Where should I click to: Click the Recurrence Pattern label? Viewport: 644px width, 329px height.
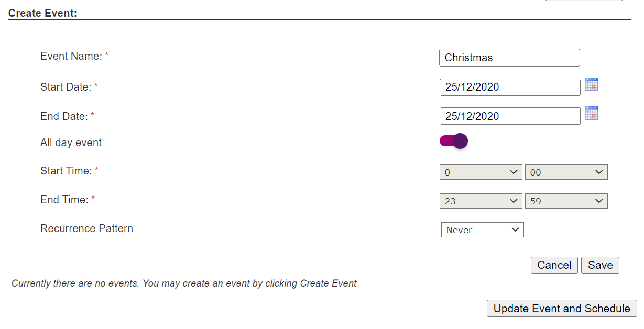pyautogui.click(x=86, y=228)
